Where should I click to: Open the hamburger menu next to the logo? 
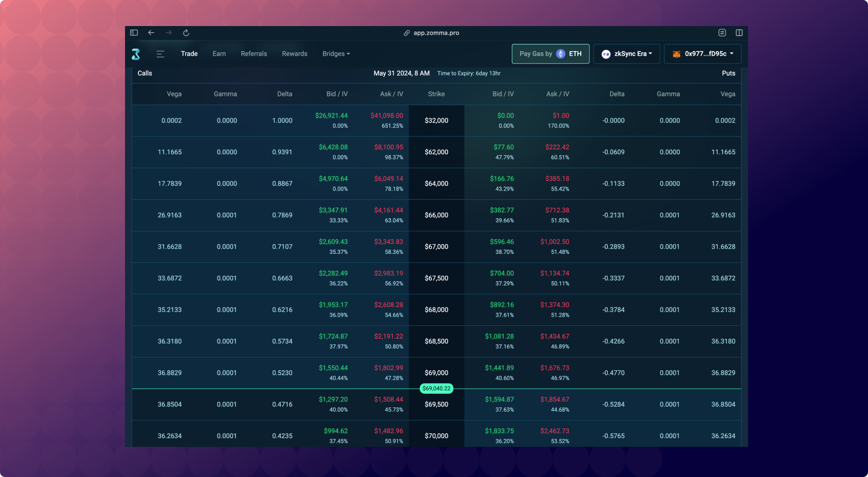[160, 54]
